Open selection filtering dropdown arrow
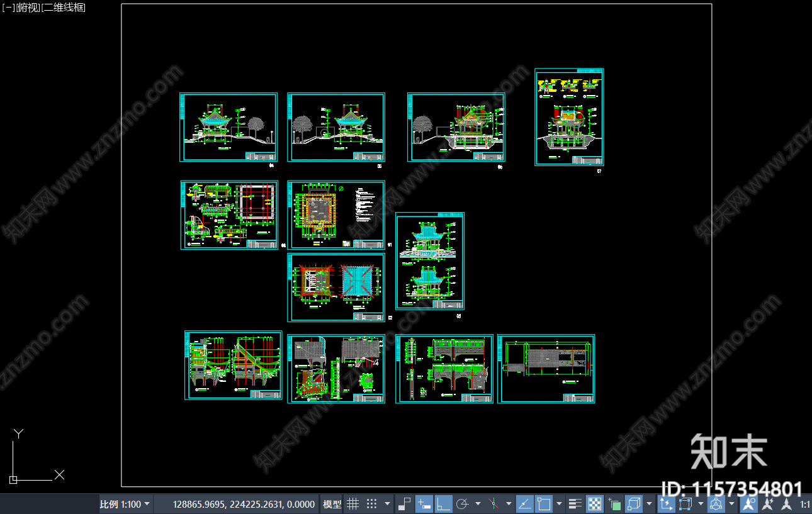This screenshot has height=514, width=812. click(x=701, y=504)
